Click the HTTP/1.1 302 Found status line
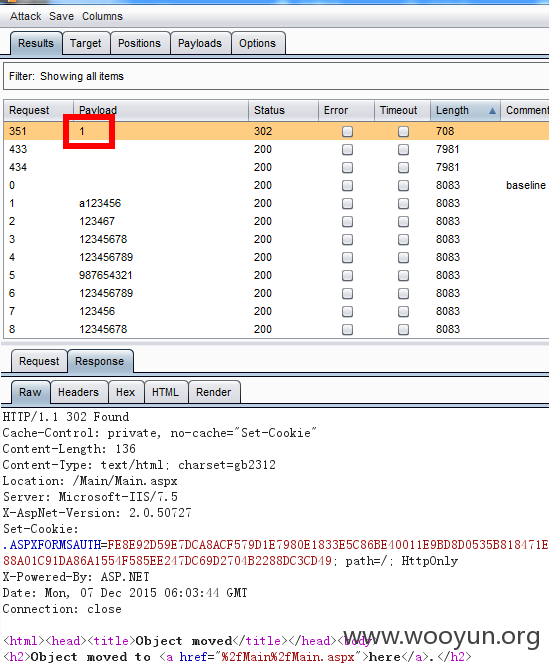This screenshot has width=549, height=665. (66, 417)
